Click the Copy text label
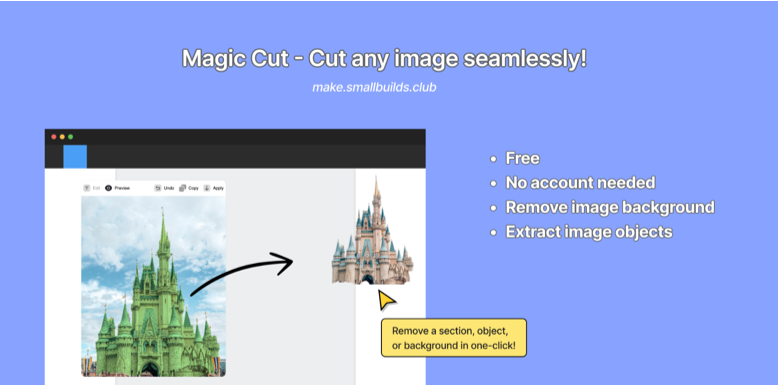Viewport: 778px width, 385px height. pyautogui.click(x=194, y=188)
